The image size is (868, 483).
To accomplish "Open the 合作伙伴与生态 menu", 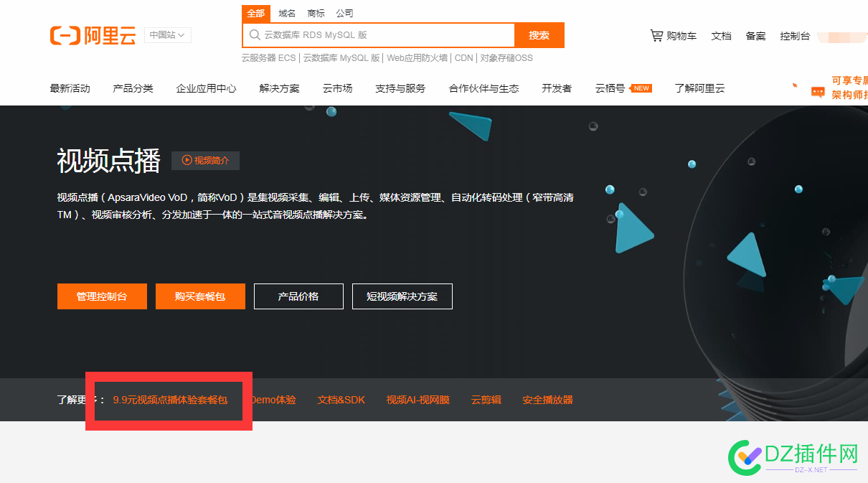I will (483, 88).
